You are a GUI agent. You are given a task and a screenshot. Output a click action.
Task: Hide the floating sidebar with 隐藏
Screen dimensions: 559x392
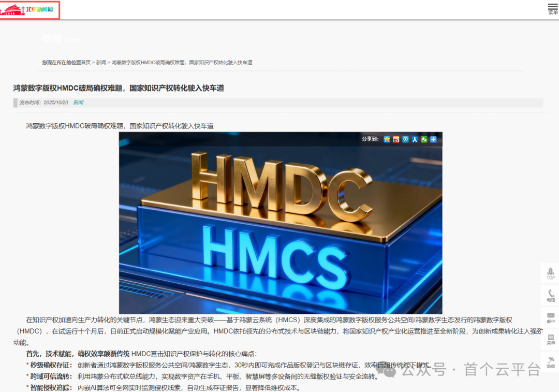pos(550,362)
